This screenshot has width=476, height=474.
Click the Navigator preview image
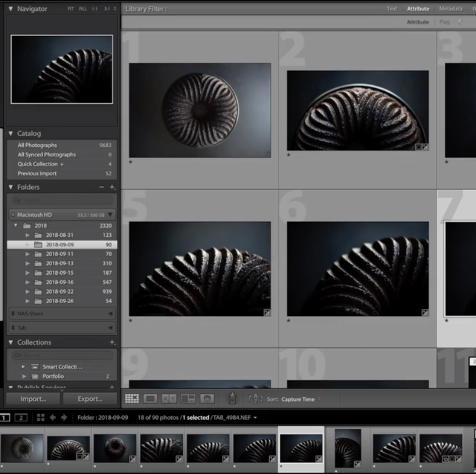[x=62, y=69]
